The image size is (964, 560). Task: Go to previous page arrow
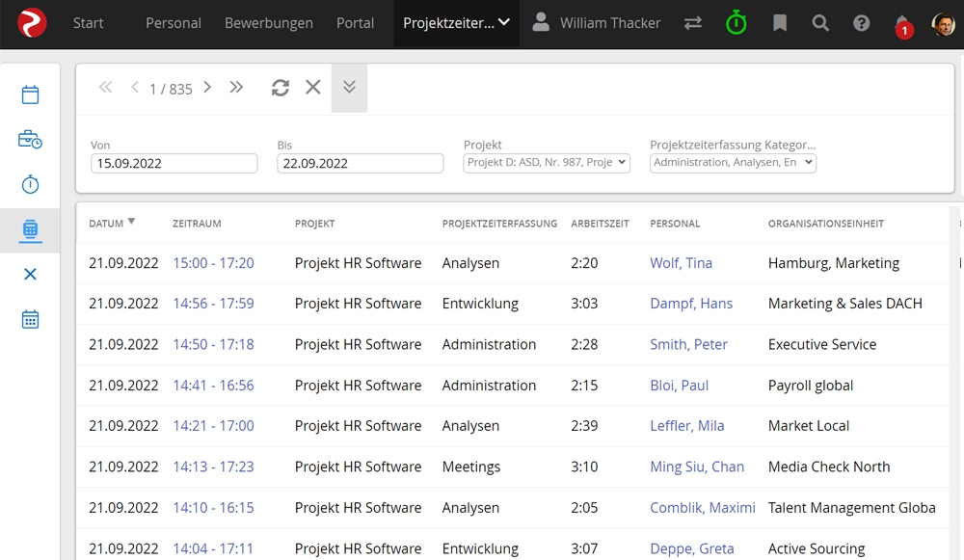click(x=135, y=88)
